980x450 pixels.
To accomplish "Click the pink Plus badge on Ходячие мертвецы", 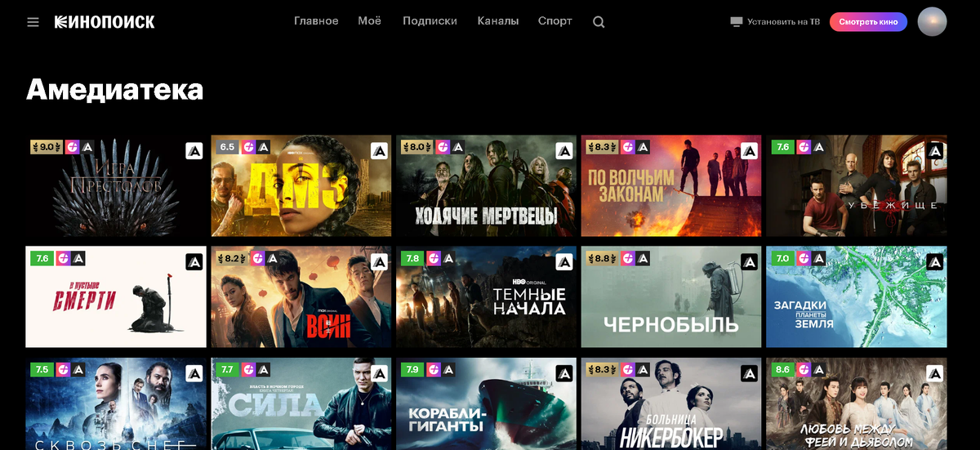I will [x=443, y=147].
